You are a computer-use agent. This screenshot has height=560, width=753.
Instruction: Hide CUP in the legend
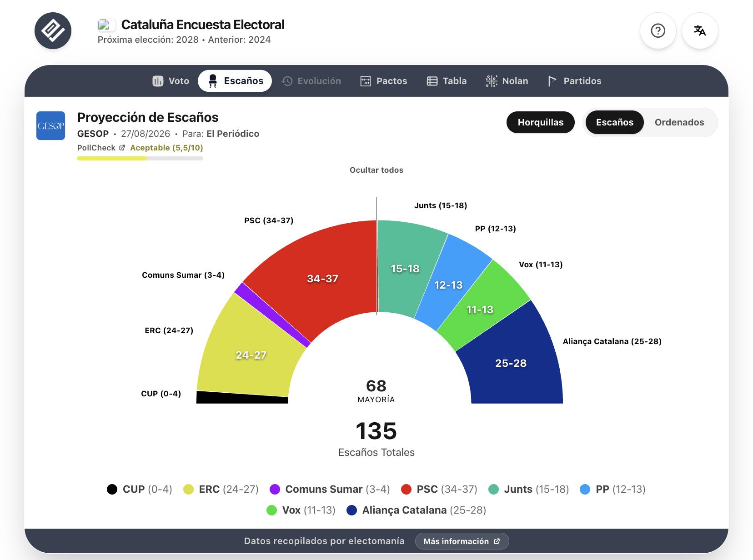[140, 489]
